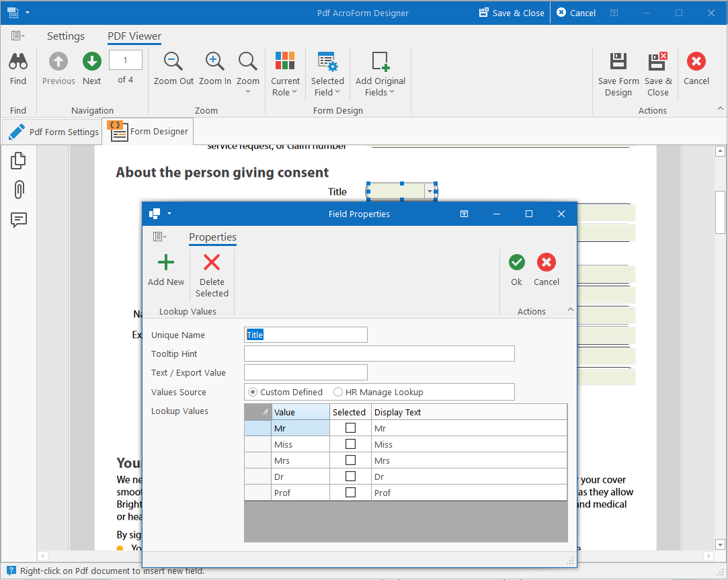
Task: Click Delete Selected lookup value
Action: [x=212, y=276]
